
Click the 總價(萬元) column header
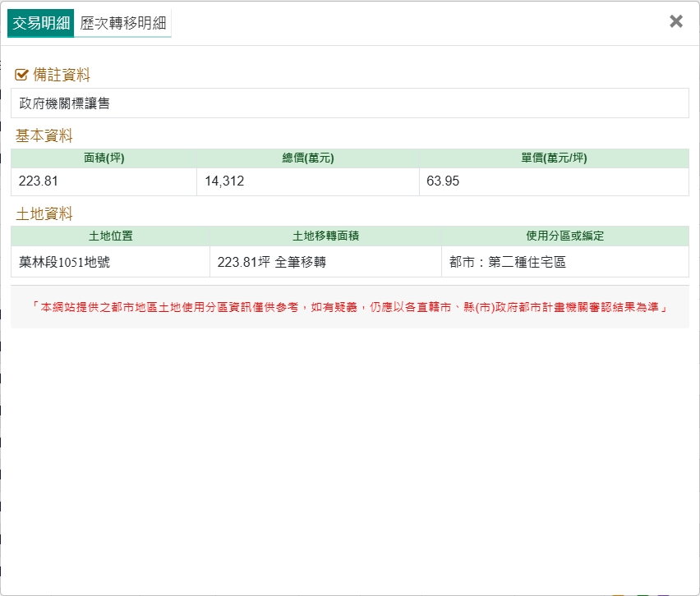pyautogui.click(x=308, y=158)
